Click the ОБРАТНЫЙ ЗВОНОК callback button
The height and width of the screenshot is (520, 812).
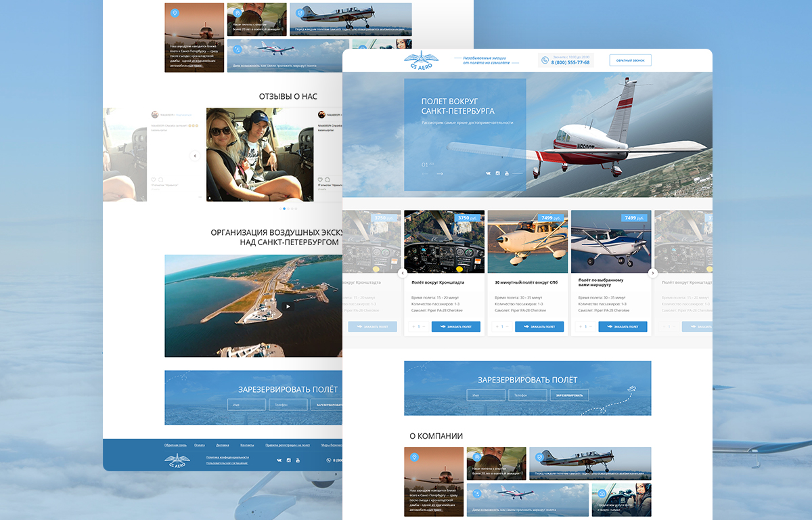[x=630, y=60]
